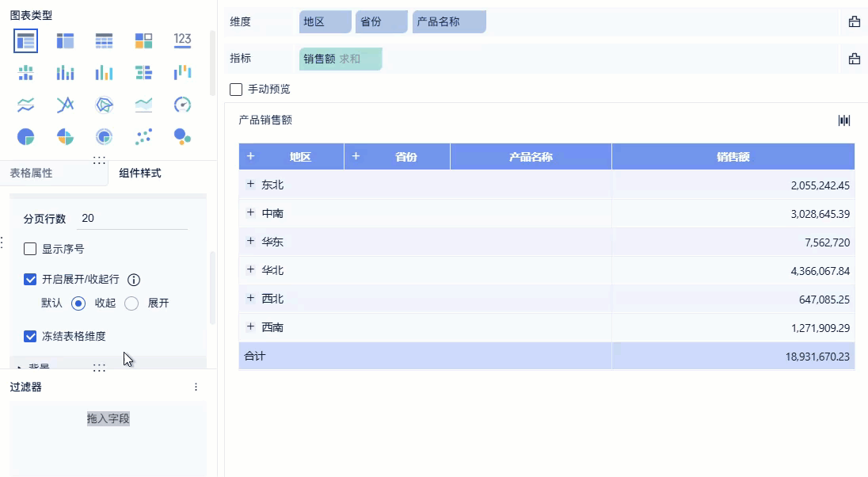868x477 pixels.
Task: Open the 过滤器 panel three-dot menu
Action: [x=196, y=387]
